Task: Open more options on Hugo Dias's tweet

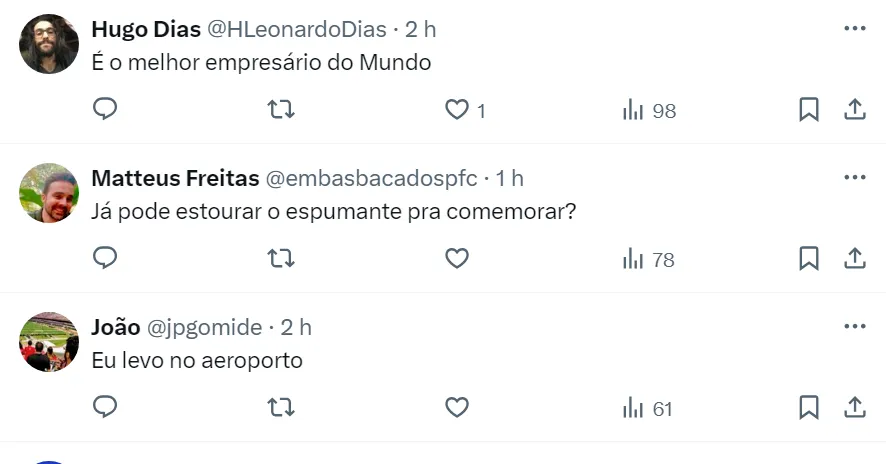Action: click(x=855, y=28)
